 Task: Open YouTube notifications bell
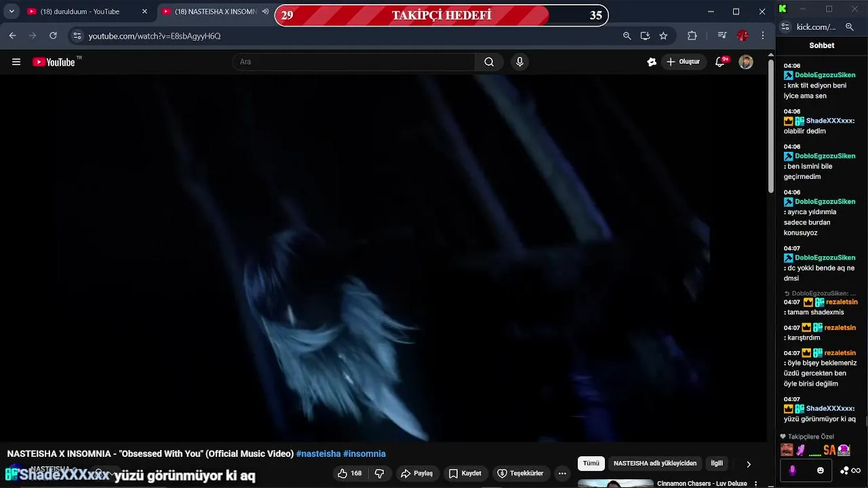coord(720,62)
